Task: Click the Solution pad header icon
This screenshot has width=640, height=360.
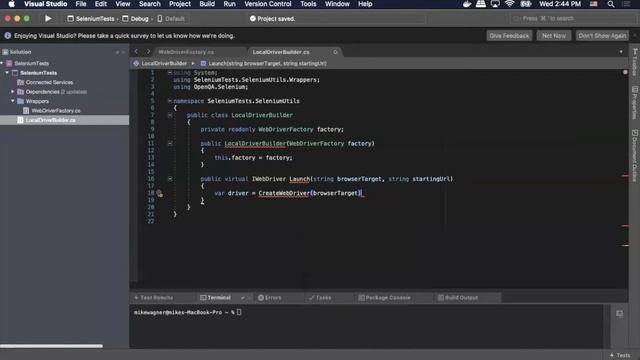Action: point(5,52)
